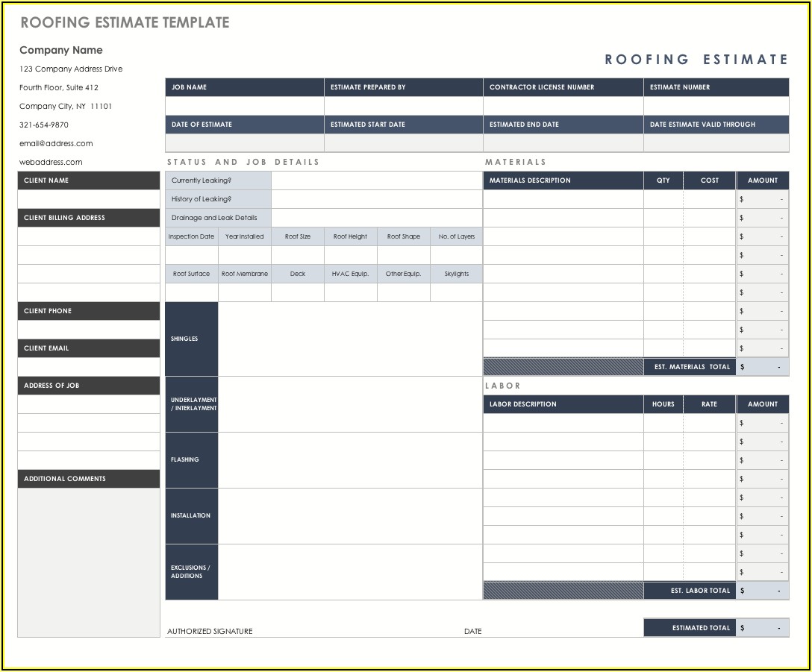This screenshot has width=812, height=672.
Task: Select the Estimated Start Date entry cell
Action: point(403,143)
